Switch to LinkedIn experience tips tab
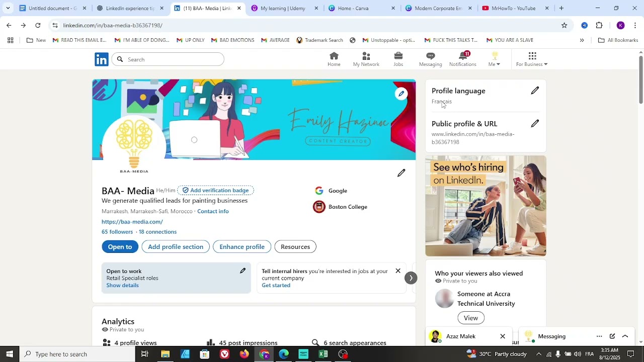The width and height of the screenshot is (644, 362). (x=130, y=8)
